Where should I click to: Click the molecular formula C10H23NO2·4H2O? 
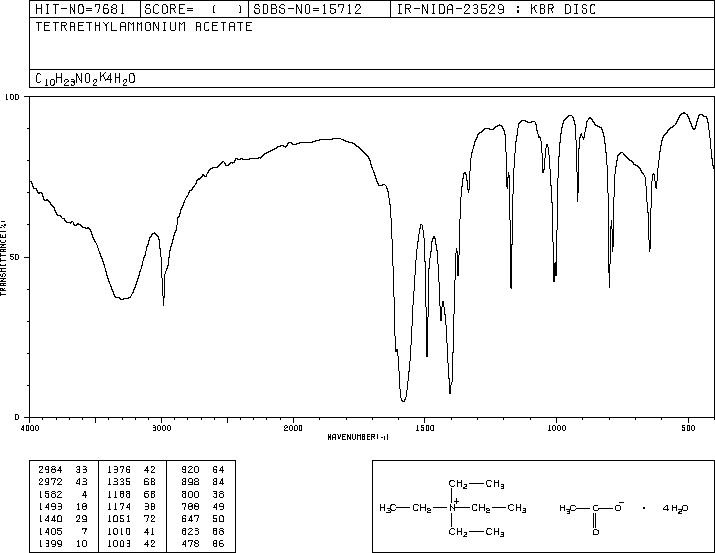tap(85, 79)
